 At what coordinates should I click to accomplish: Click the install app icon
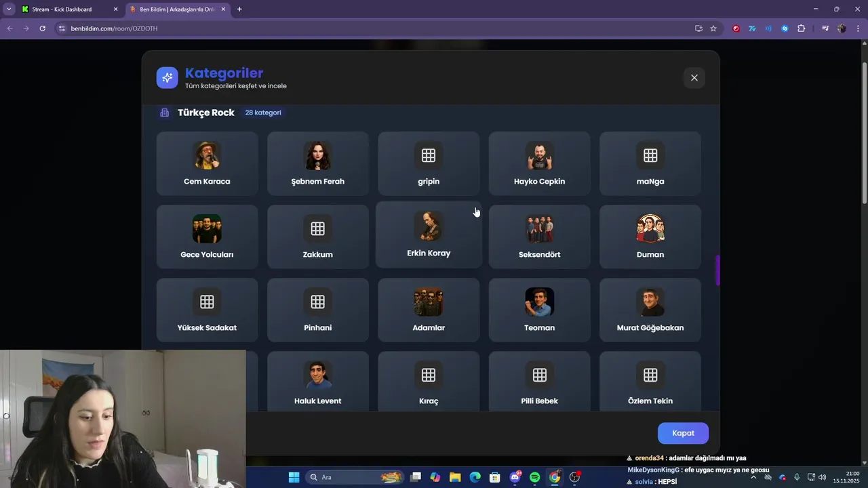click(698, 28)
